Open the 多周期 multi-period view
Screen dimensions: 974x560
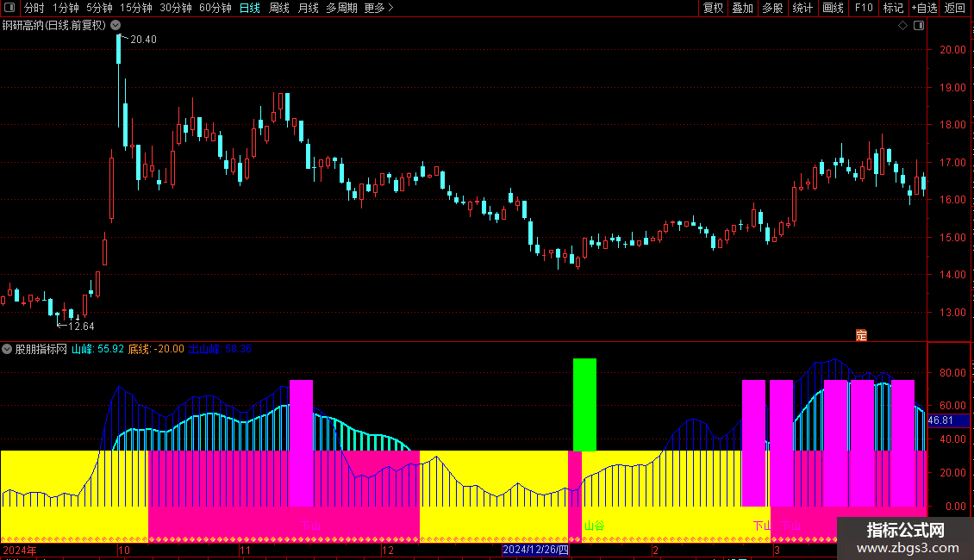point(341,8)
